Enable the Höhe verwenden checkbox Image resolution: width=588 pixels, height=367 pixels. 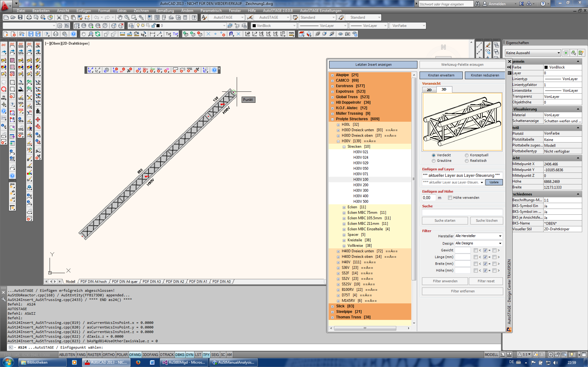[450, 198]
